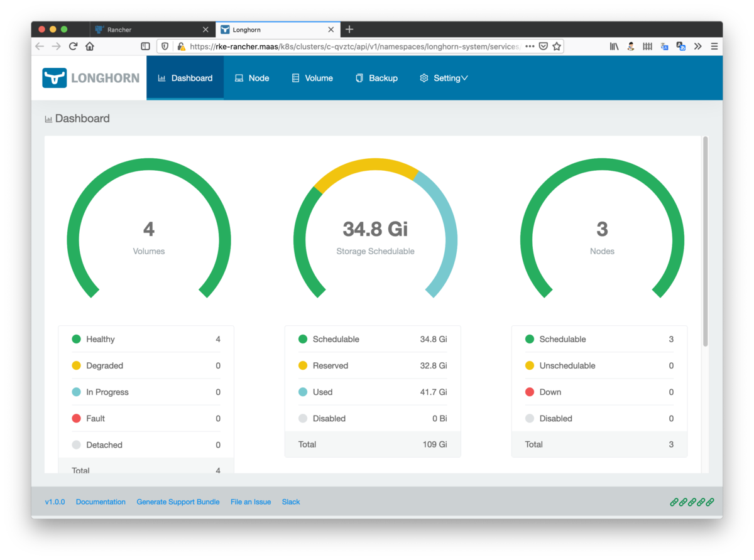This screenshot has height=560, width=754.
Task: Close the Longhorn browser tab
Action: [x=331, y=30]
